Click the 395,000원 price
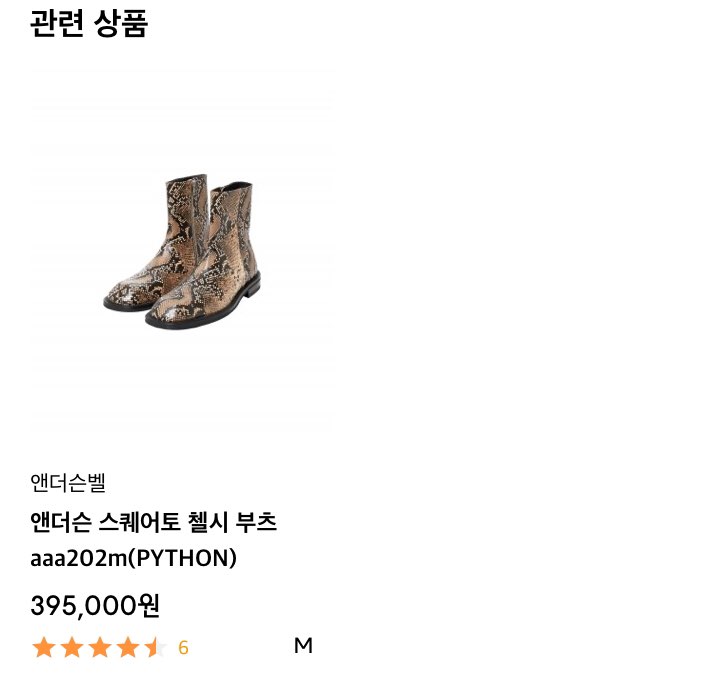The image size is (702, 686). point(95,606)
